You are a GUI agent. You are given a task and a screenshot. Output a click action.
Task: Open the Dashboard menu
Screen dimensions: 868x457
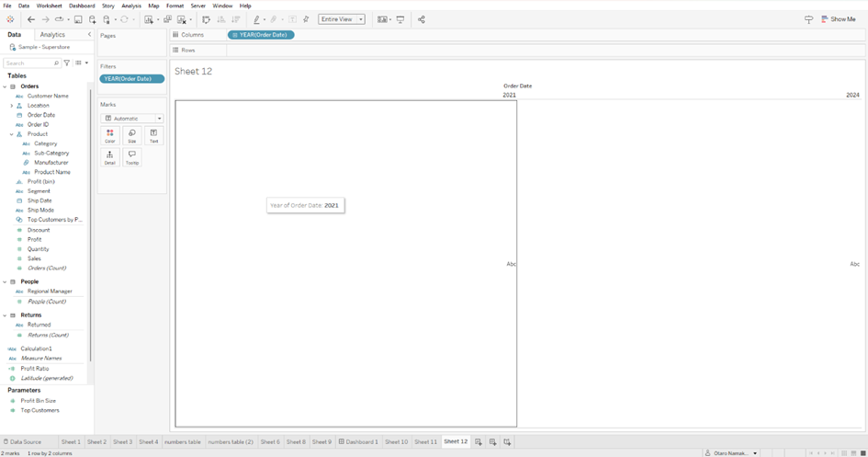click(82, 6)
